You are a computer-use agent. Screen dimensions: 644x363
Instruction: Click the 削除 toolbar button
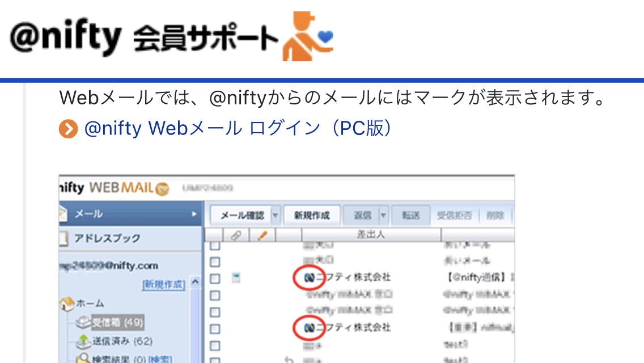point(495,215)
